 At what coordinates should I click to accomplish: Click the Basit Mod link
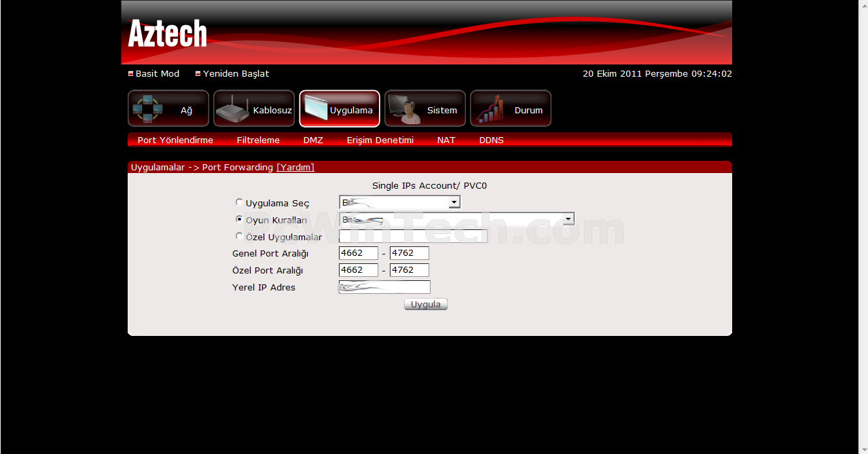point(157,73)
